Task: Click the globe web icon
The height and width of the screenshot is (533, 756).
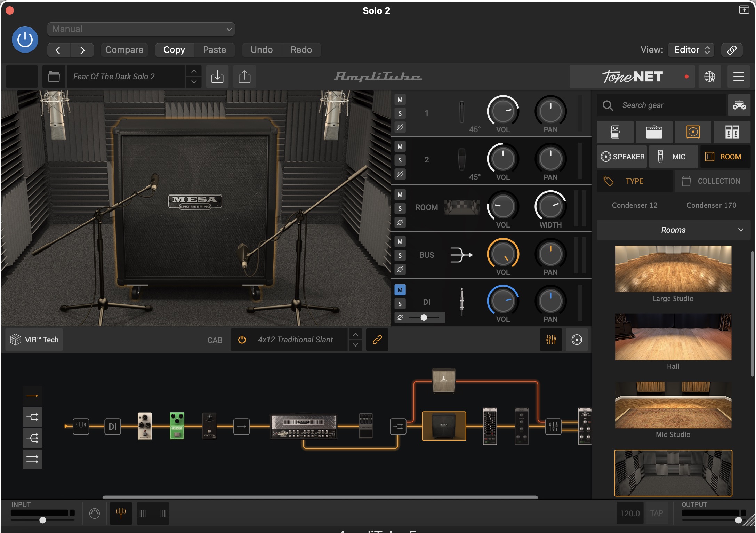Action: (x=709, y=77)
